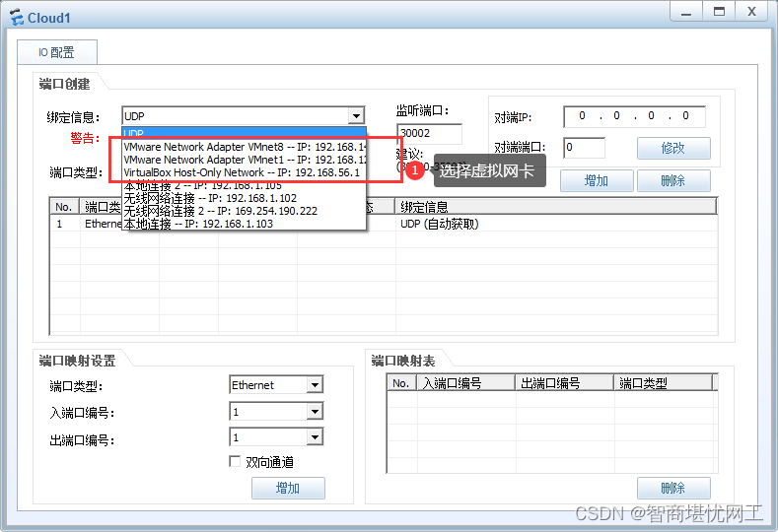The image size is (778, 532).
Task: Minimize the Cloud1 window
Action: point(686,13)
